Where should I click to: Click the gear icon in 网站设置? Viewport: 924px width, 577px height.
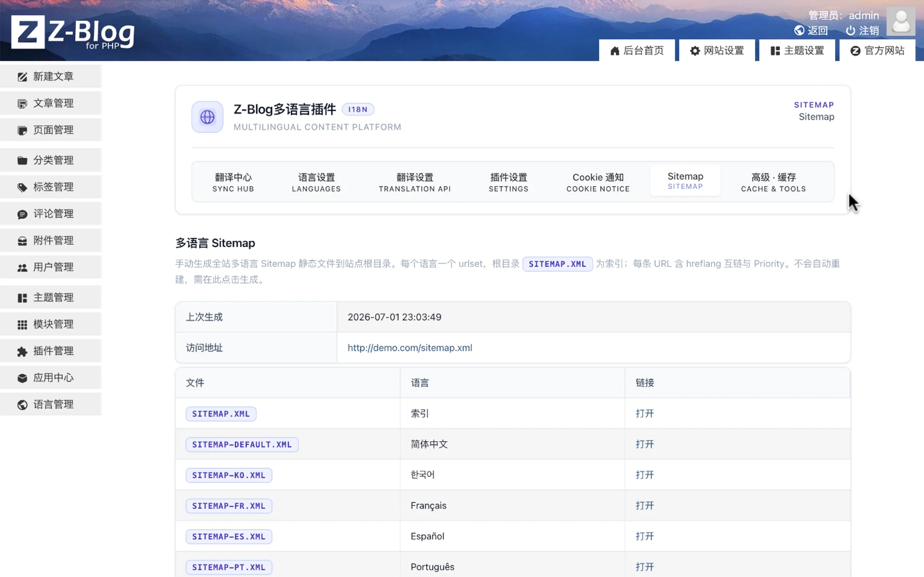coord(695,51)
